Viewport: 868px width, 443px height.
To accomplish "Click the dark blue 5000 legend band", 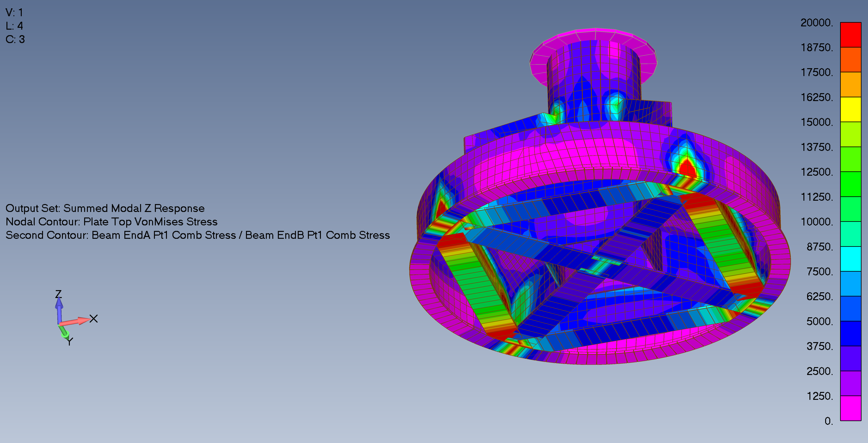I will pyautogui.click(x=850, y=333).
